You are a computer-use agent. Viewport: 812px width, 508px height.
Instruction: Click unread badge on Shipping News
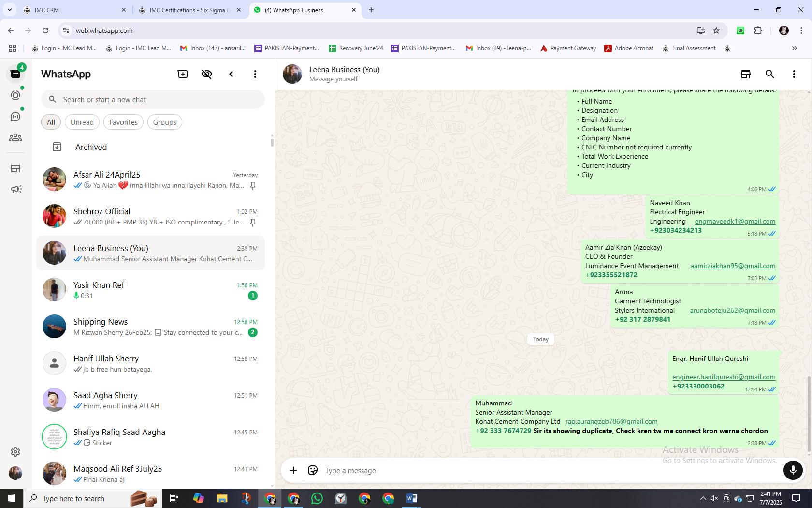(x=252, y=332)
